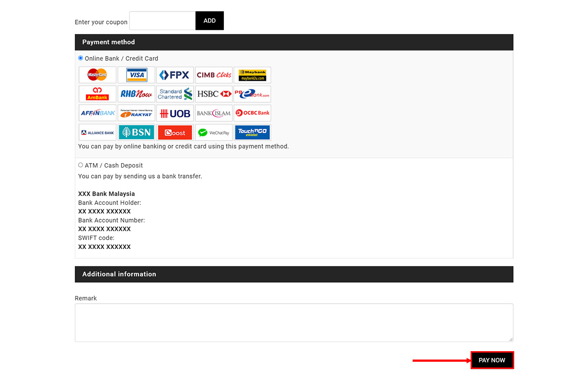
Task: Choose the VISA card logo
Action: click(136, 75)
